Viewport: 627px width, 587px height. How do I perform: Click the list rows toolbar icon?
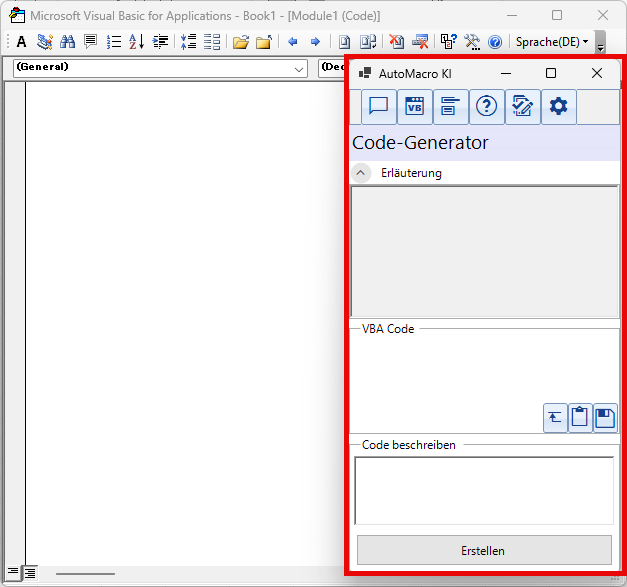point(212,42)
